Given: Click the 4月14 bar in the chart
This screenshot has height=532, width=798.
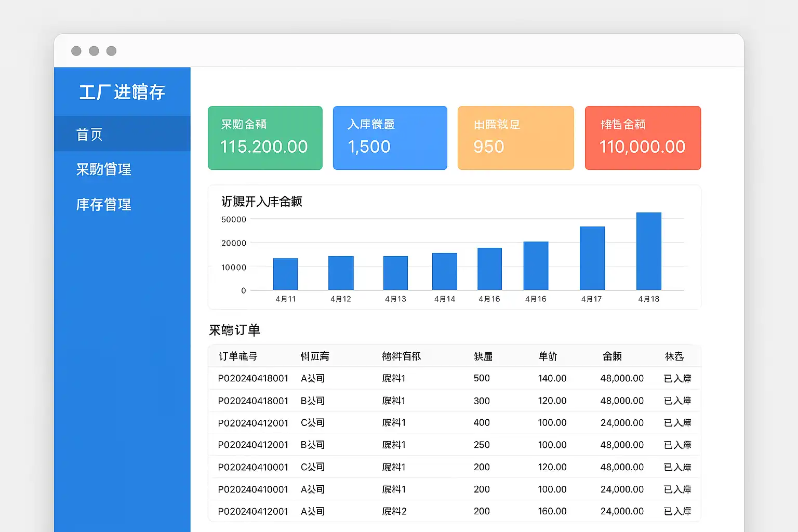Looking at the screenshot, I should click(445, 271).
